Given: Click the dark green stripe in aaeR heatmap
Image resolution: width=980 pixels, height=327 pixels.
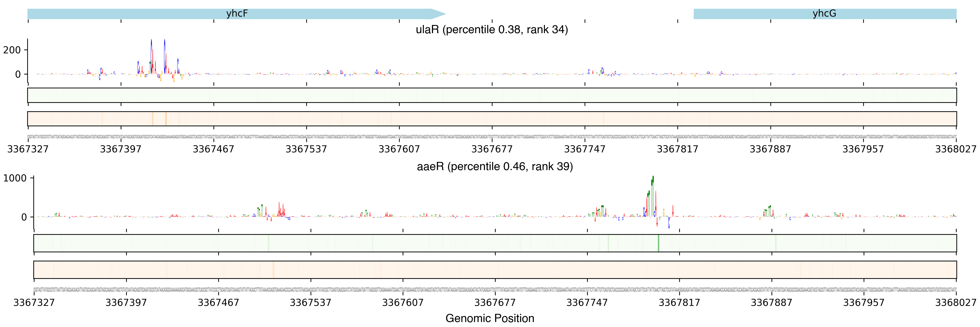Looking at the screenshot, I should (x=659, y=243).
